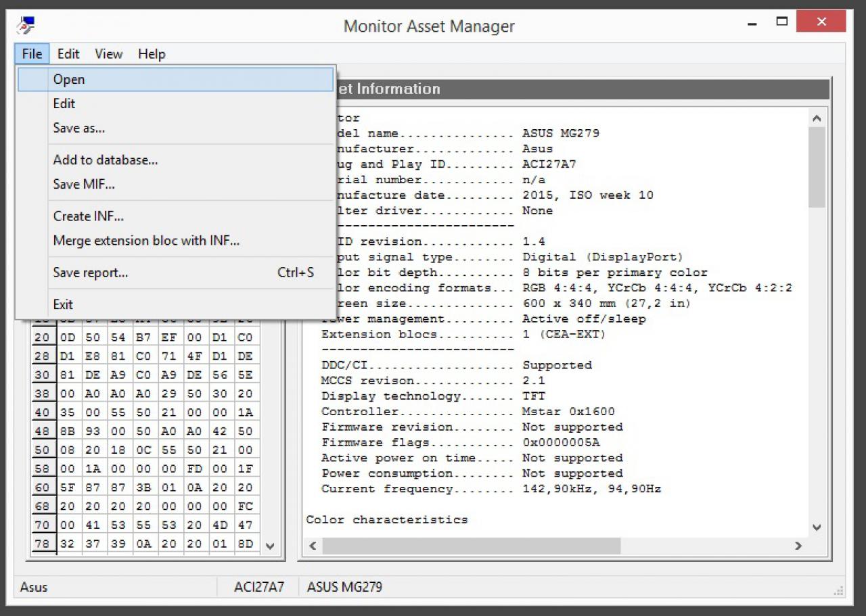Viewport: 866px width, 616px height.
Task: Click 'TFT' display technology value
Action: pyautogui.click(x=534, y=396)
